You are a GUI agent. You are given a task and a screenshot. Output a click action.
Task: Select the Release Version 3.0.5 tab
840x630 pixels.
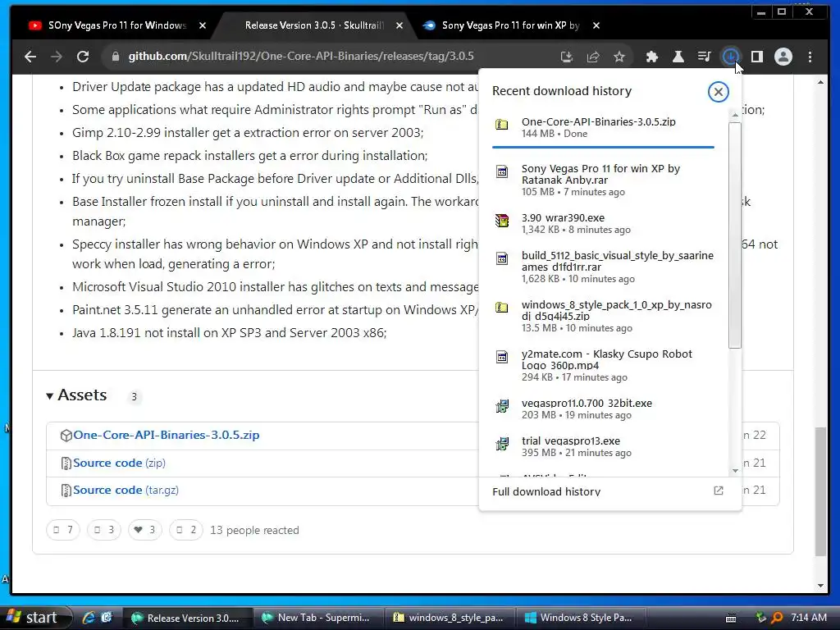tap(315, 25)
